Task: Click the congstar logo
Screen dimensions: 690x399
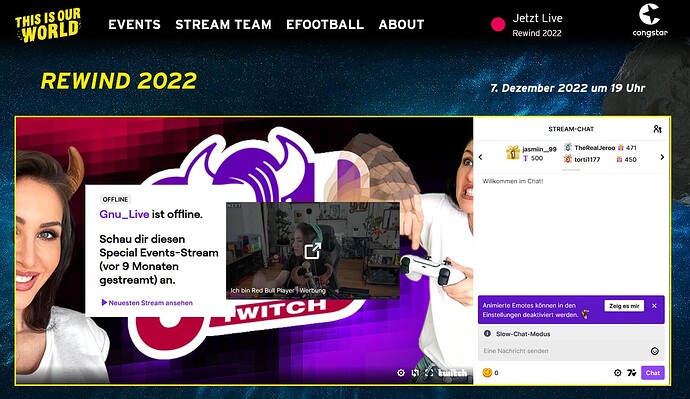Action: point(650,20)
